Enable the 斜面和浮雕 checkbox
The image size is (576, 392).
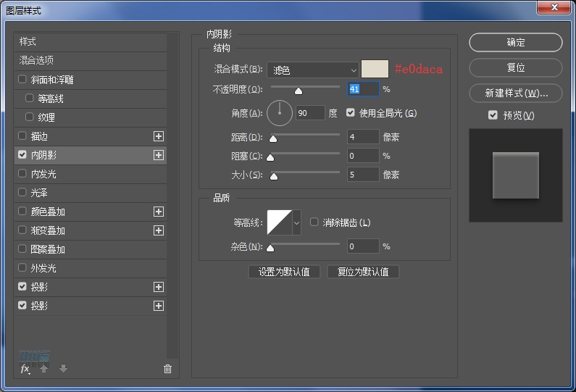22,80
